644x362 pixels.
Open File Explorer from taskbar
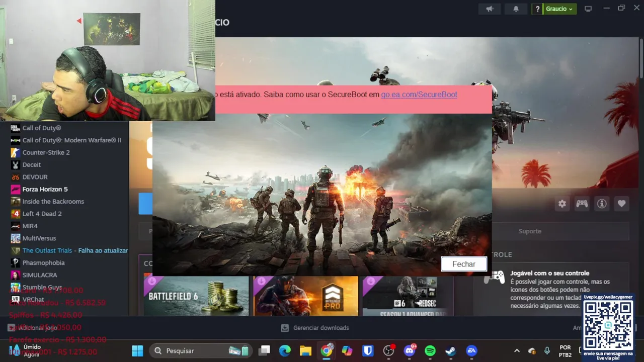(305, 350)
